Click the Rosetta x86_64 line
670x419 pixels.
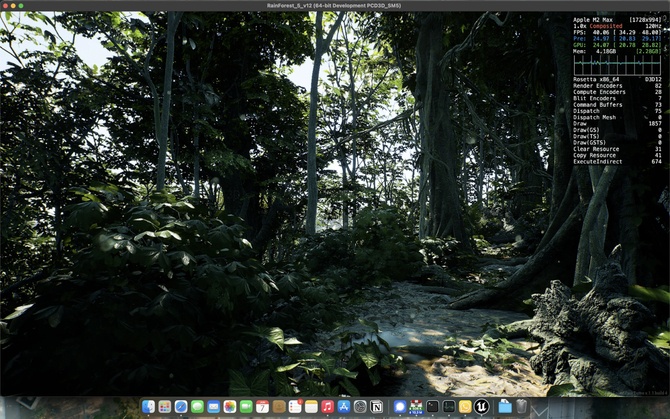[617, 79]
